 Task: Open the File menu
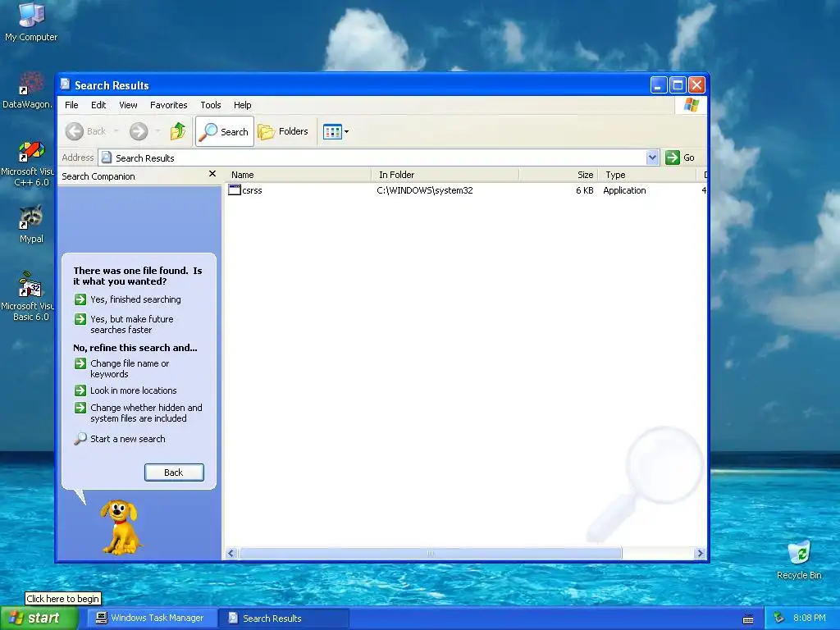[71, 105]
